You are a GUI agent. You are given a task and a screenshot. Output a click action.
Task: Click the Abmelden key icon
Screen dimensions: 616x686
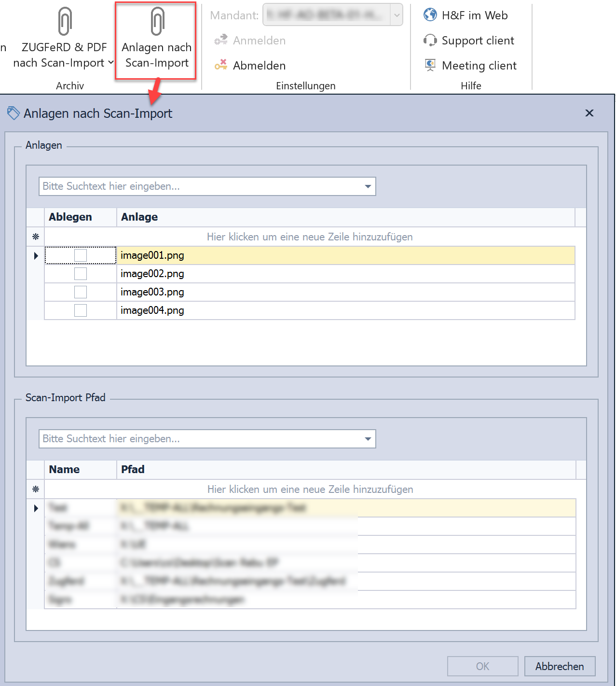click(x=221, y=65)
